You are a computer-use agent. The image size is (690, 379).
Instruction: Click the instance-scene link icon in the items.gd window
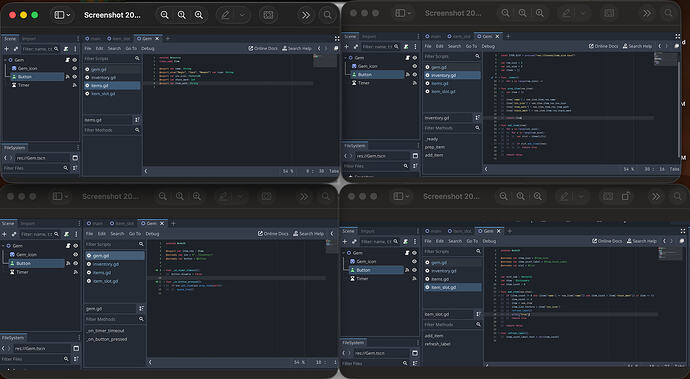15,49
